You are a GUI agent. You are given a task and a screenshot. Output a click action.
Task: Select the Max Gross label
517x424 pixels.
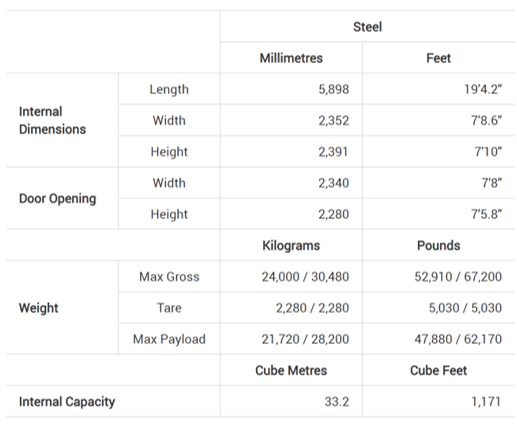169,277
